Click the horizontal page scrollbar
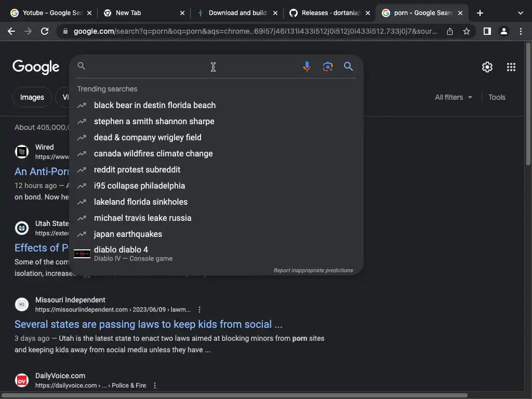This screenshot has height=399, width=532. click(234, 395)
